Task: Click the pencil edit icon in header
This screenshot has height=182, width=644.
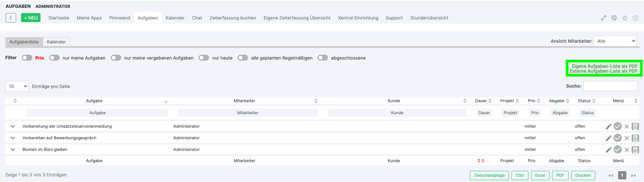Action: click(603, 18)
